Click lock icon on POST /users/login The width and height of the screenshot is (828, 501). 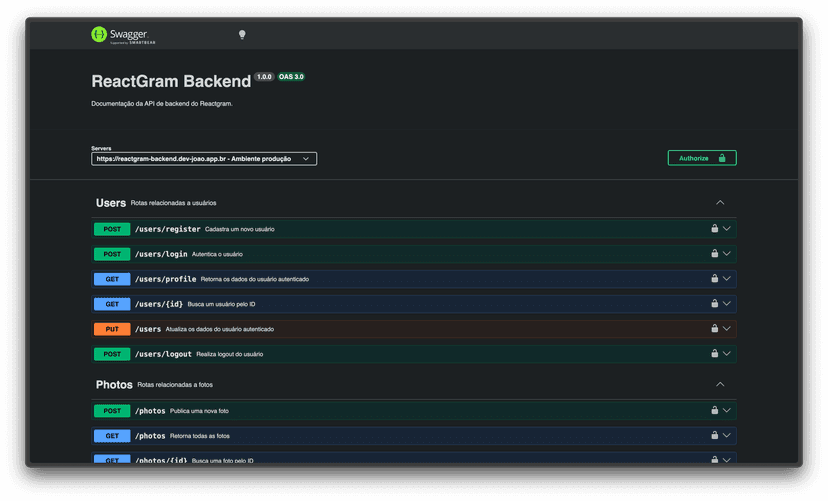714,253
